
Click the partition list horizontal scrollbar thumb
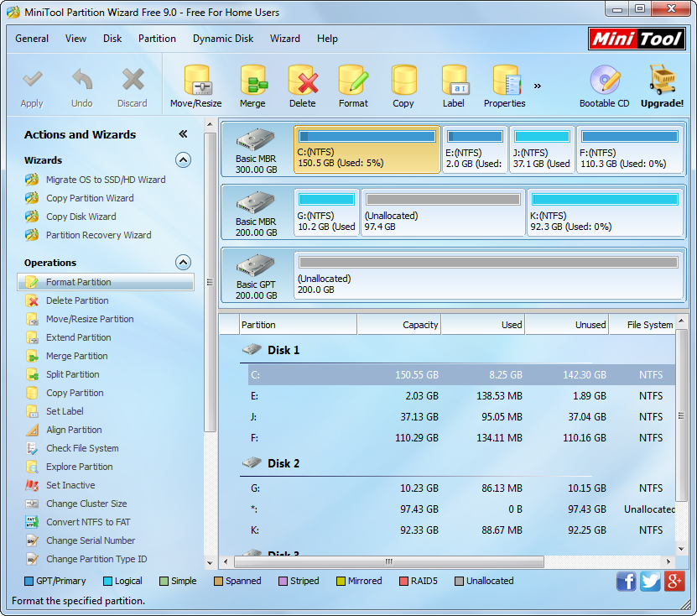coord(389,561)
